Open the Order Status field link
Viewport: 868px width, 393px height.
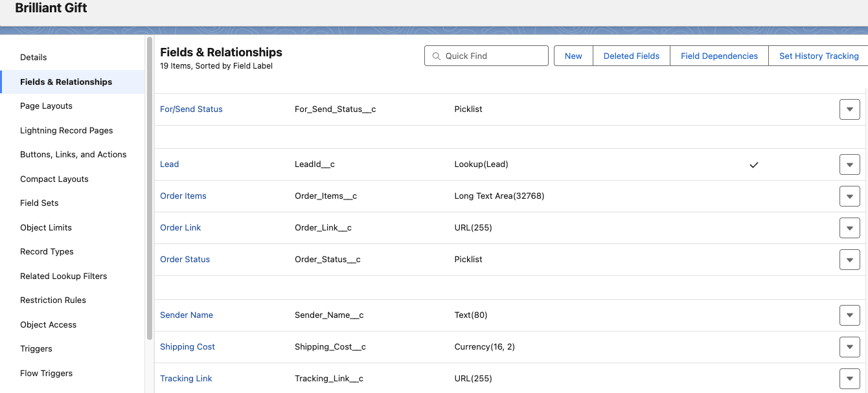pyautogui.click(x=185, y=260)
